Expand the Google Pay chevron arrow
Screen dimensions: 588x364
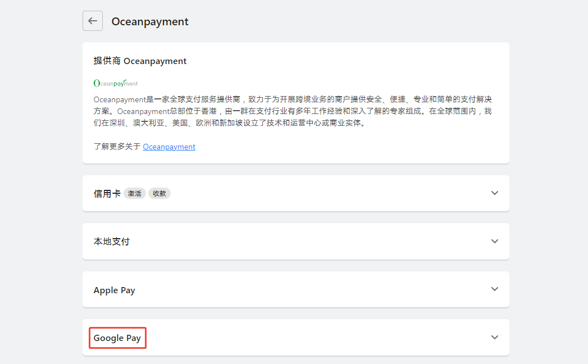click(494, 338)
